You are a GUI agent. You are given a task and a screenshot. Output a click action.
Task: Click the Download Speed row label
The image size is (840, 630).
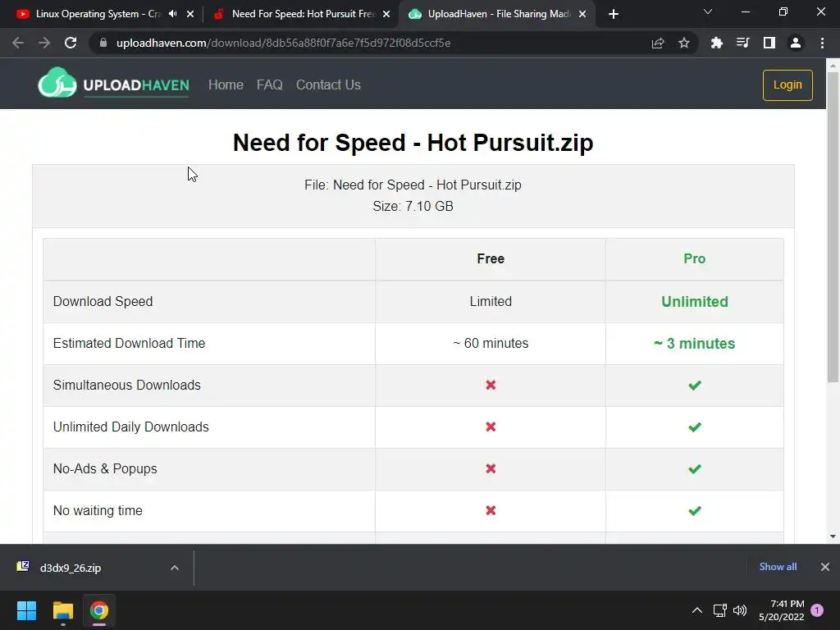[x=103, y=302]
